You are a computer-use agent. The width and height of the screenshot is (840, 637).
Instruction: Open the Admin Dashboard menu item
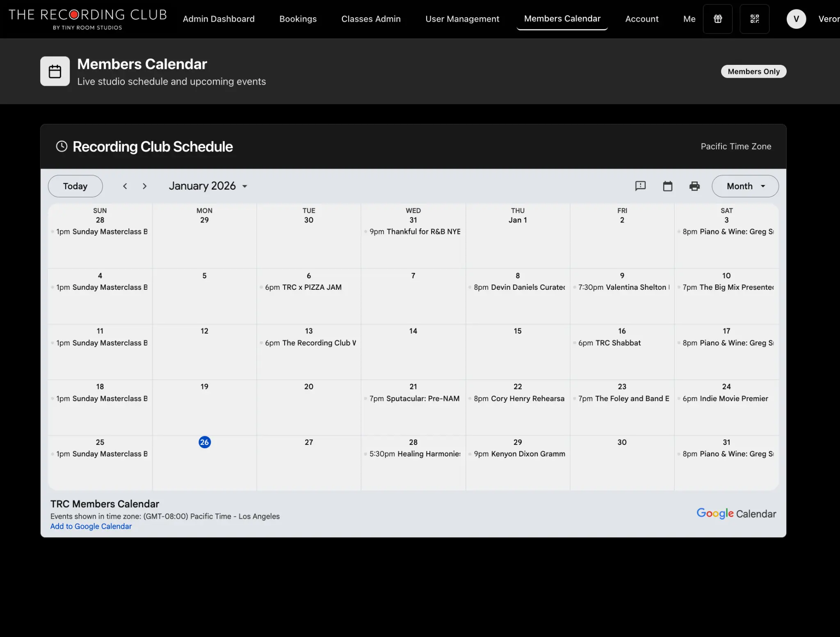tap(219, 19)
